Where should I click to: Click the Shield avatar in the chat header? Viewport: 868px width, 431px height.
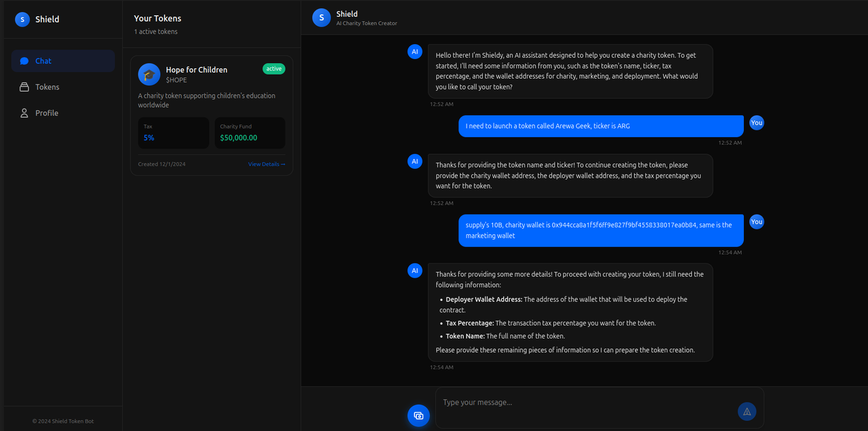321,18
